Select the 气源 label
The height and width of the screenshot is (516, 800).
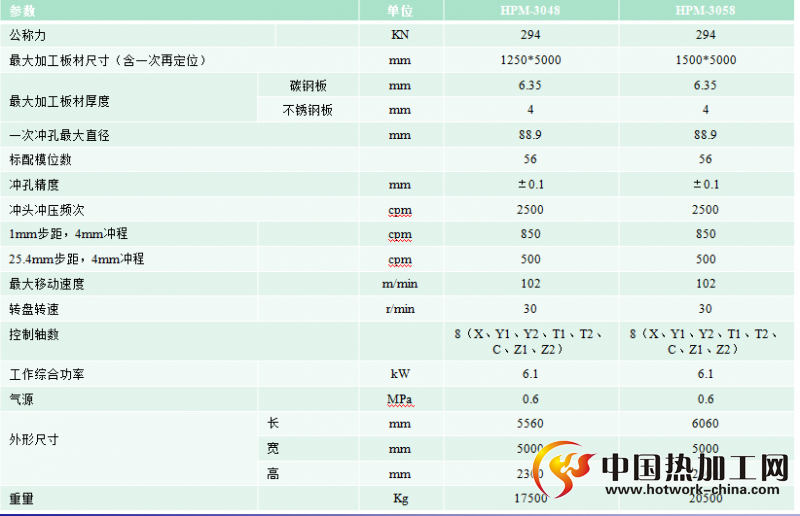(x=21, y=399)
